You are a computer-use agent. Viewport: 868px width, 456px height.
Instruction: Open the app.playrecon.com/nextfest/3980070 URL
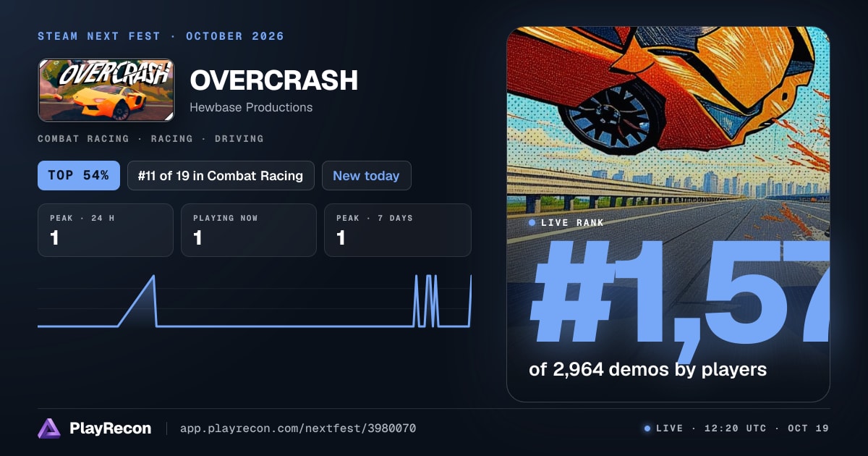(x=298, y=428)
